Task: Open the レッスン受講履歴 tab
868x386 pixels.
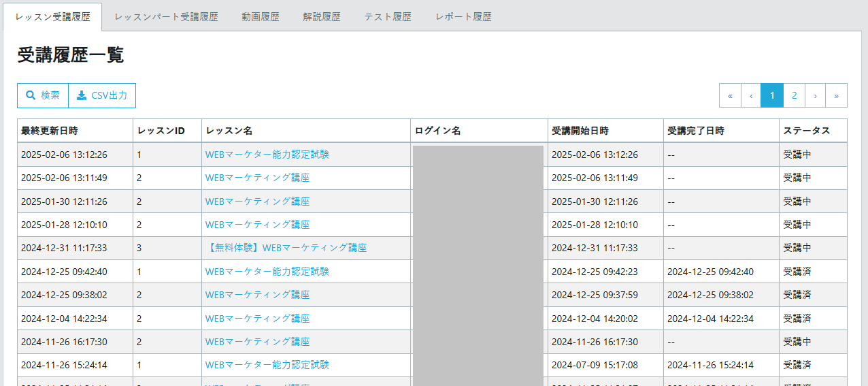Action: pos(52,17)
